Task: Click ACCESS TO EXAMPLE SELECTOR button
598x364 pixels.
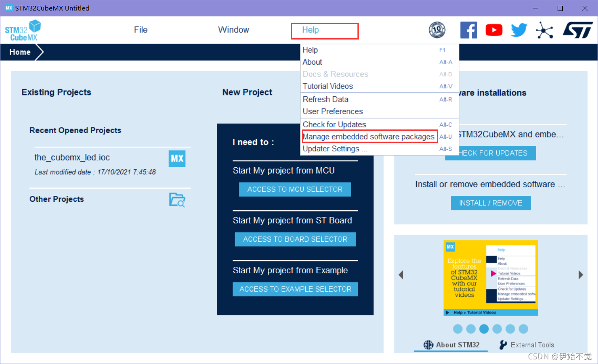Action: [295, 289]
